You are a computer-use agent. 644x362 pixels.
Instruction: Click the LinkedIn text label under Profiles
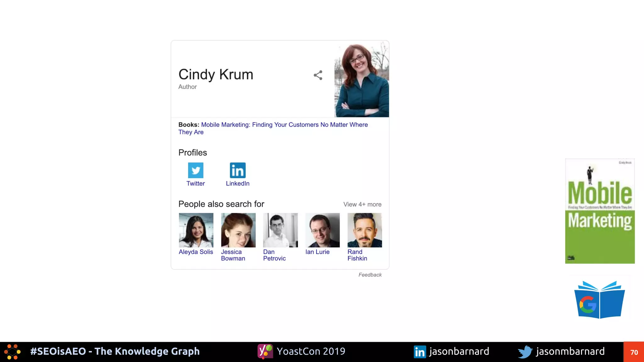point(238,184)
